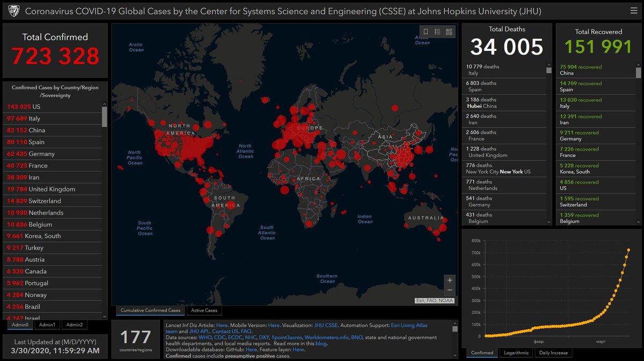Open the WHO data source link
Screen dimensions: 644x361
click(x=205, y=337)
